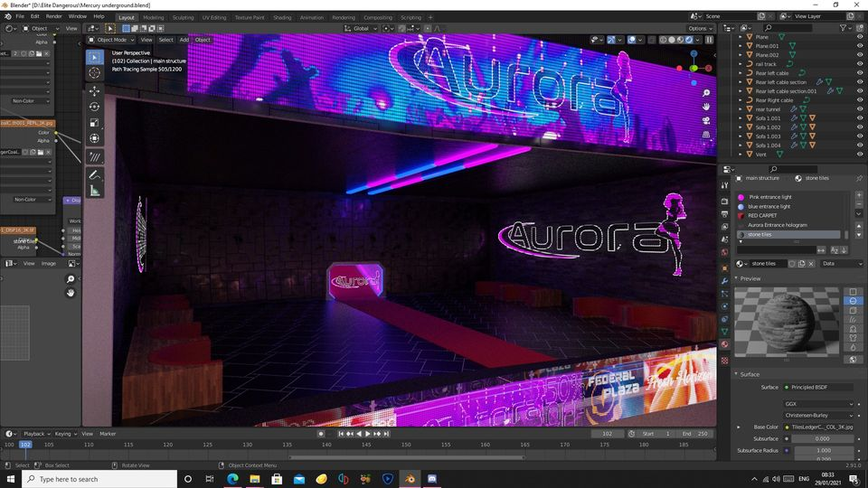The height and width of the screenshot is (488, 868).
Task: Open the viewport Add menu
Action: pyautogui.click(x=184, y=40)
